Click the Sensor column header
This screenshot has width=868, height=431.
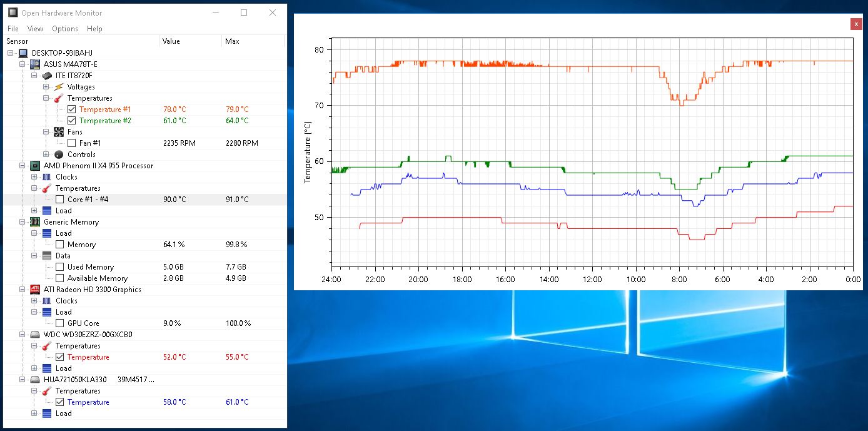coord(18,40)
